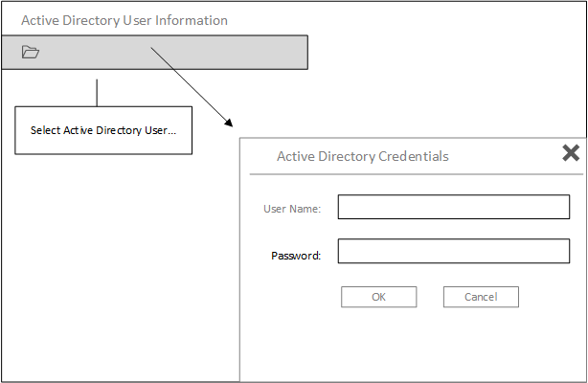Click the Password label text
This screenshot has height=383, width=588.
pos(296,256)
